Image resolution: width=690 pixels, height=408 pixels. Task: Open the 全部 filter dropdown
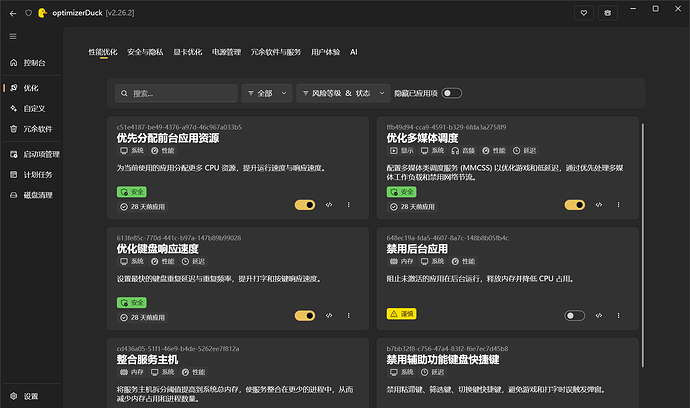tap(267, 93)
